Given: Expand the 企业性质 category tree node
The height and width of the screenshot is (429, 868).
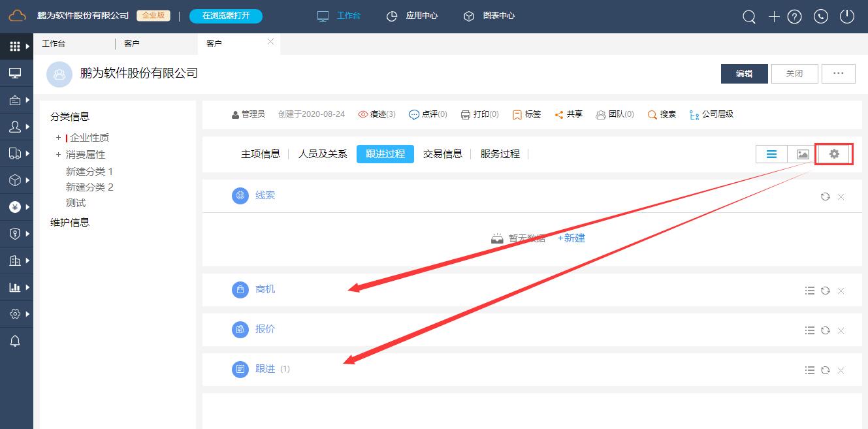Looking at the screenshot, I should click(58, 138).
